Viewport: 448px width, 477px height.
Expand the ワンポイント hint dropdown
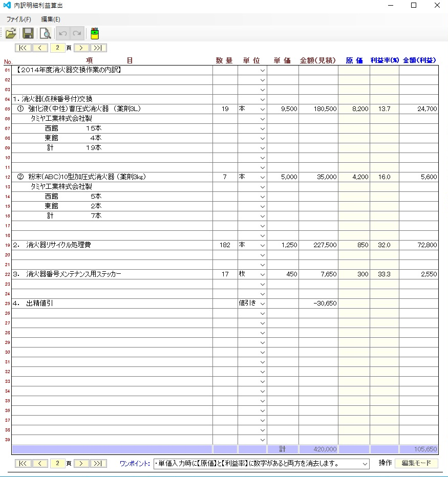pos(365,464)
